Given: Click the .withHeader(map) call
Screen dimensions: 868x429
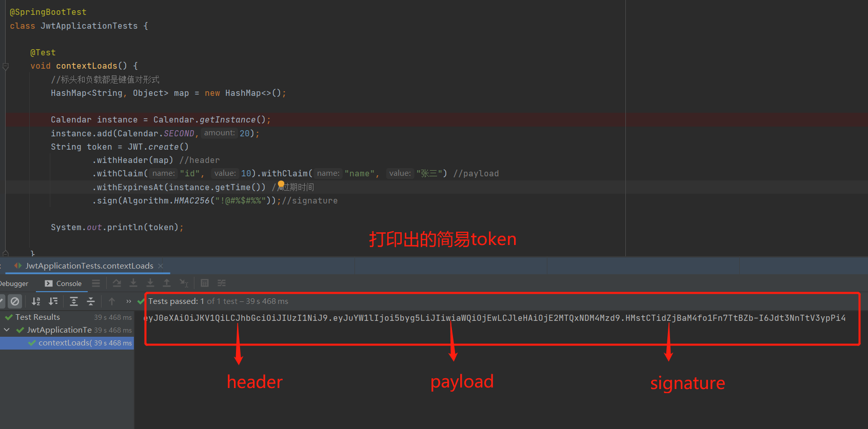Looking at the screenshot, I should [x=133, y=160].
